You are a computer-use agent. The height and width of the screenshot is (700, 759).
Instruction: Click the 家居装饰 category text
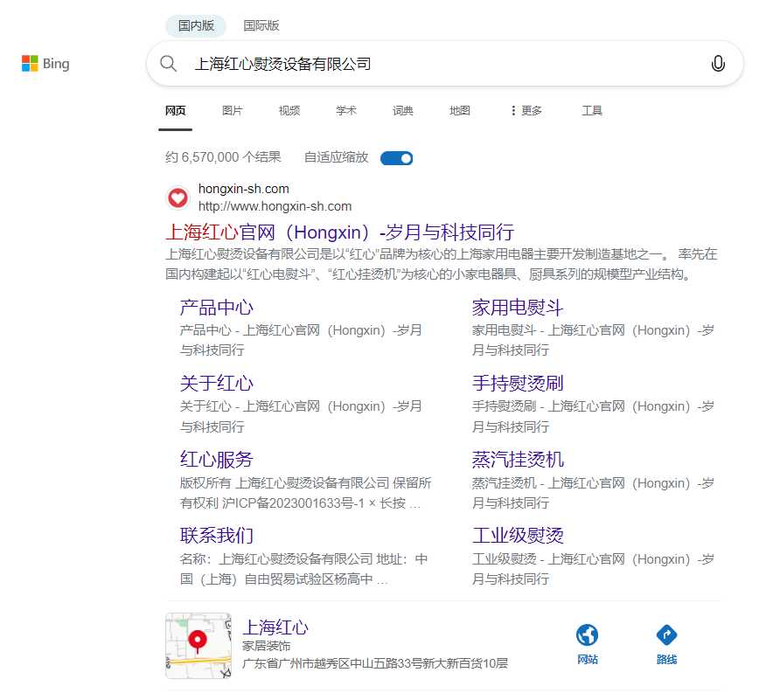(x=266, y=646)
